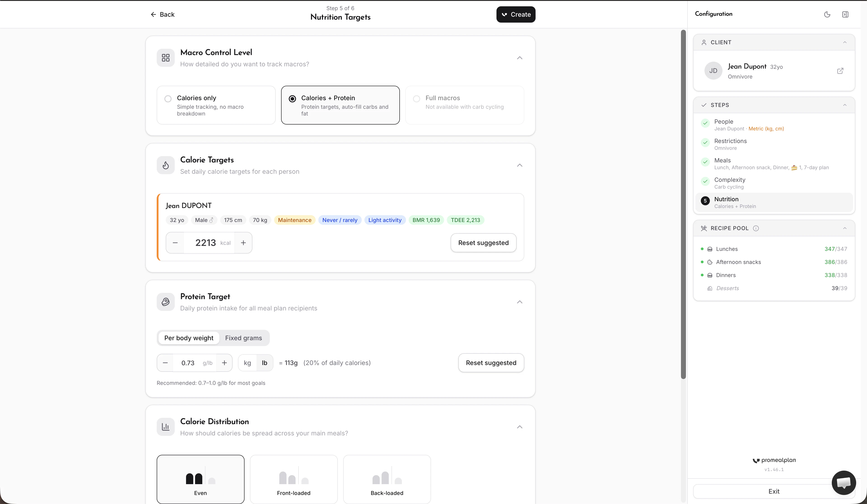Increase calories with the plus icon

[x=243, y=243]
